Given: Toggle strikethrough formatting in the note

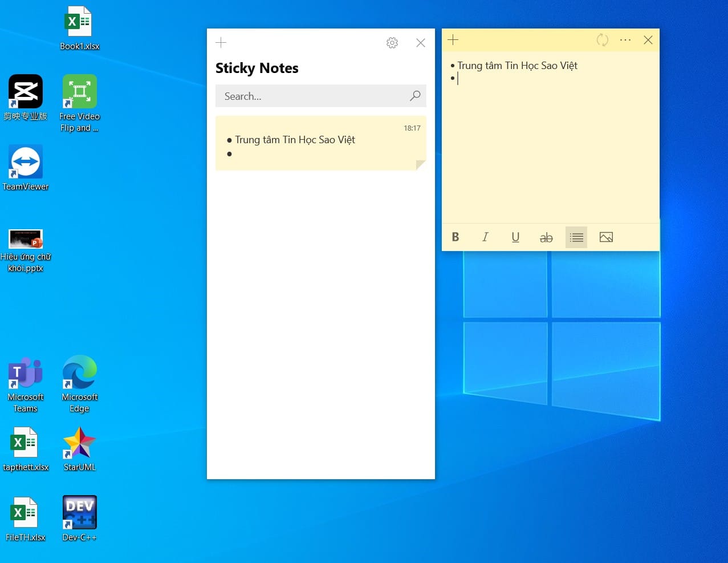Looking at the screenshot, I should [546, 237].
